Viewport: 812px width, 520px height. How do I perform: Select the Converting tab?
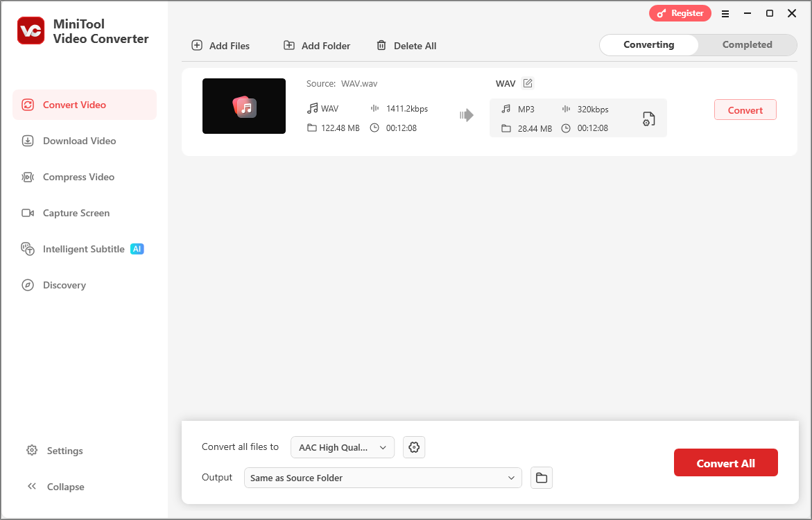pyautogui.click(x=648, y=44)
